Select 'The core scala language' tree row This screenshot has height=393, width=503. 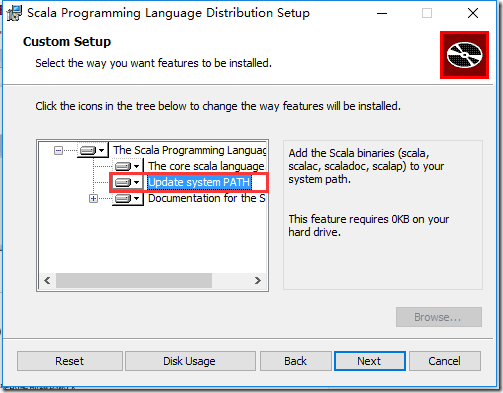point(206,166)
